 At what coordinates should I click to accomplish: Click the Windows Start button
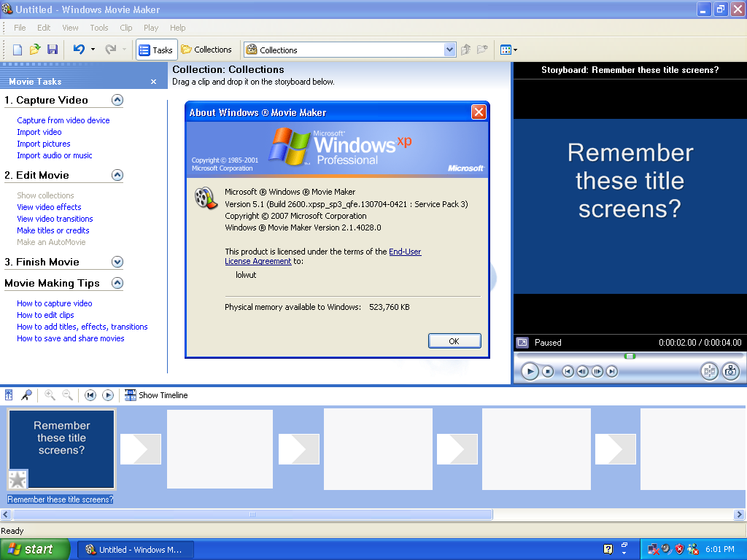point(35,550)
